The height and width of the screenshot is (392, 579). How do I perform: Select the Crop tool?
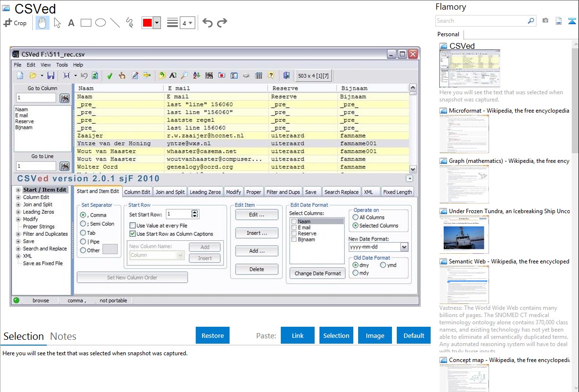15,23
